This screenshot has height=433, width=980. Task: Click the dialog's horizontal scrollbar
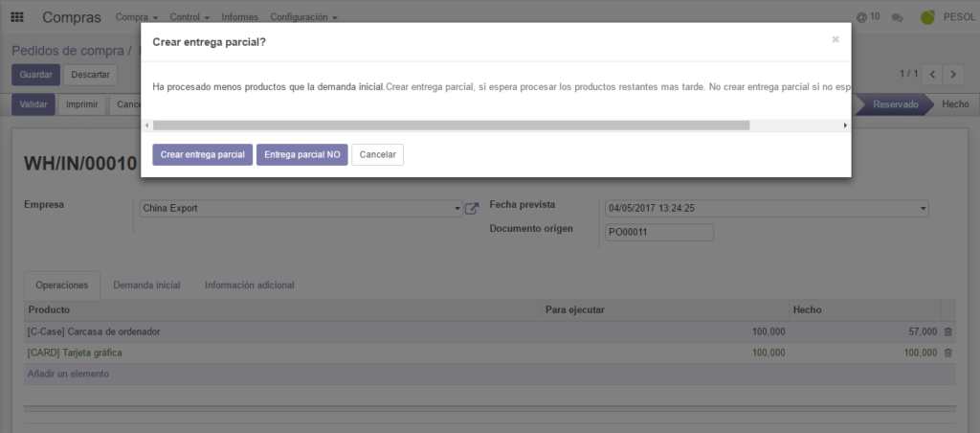click(450, 125)
